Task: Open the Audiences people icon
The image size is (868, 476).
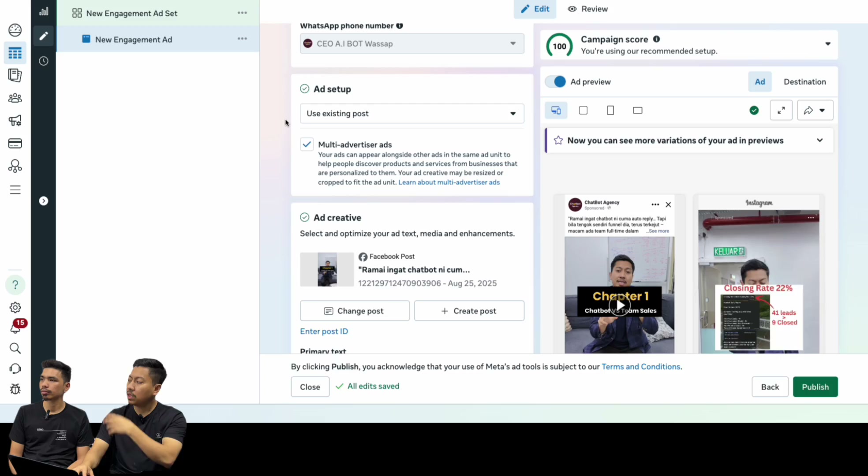Action: pyautogui.click(x=15, y=98)
